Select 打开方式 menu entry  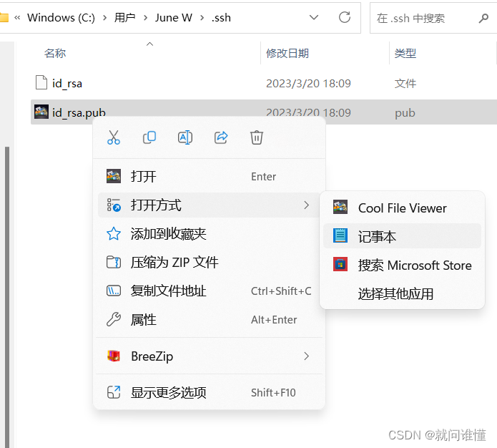(x=209, y=205)
